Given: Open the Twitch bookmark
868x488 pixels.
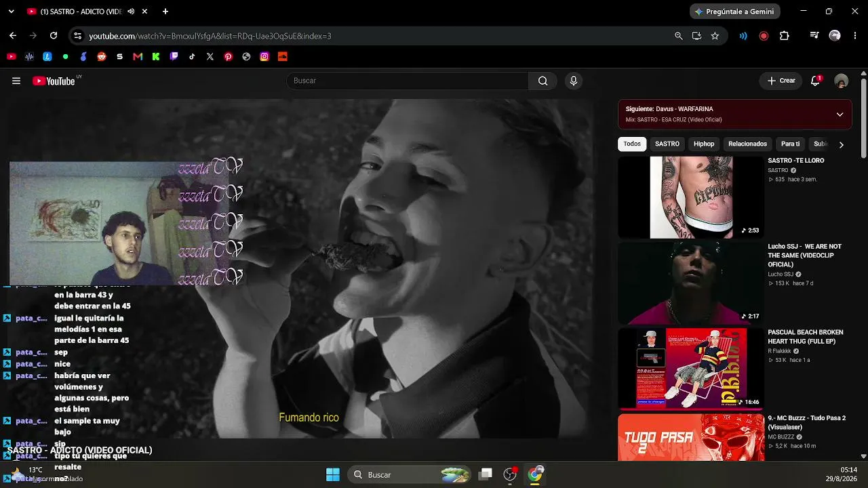Looking at the screenshot, I should 174,57.
